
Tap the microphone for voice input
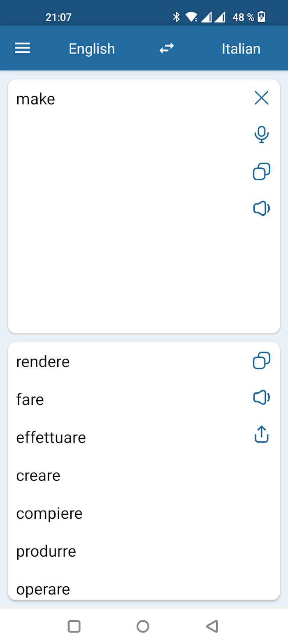coord(262,135)
